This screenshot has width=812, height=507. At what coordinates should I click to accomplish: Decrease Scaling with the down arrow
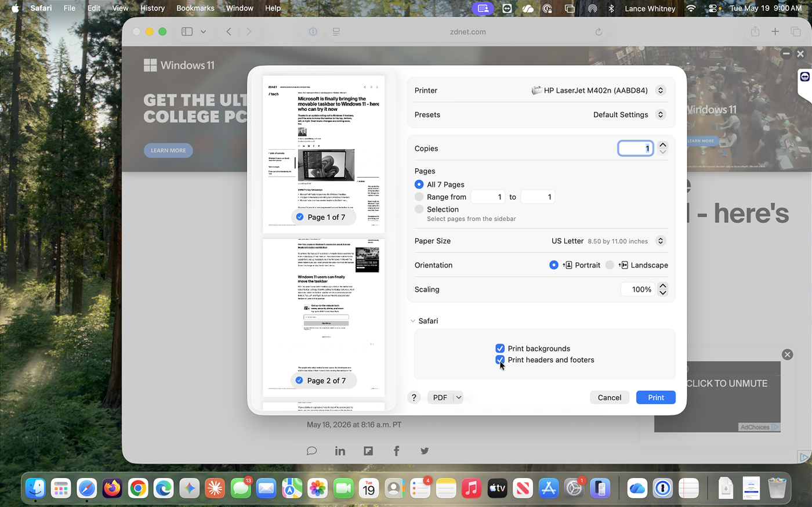click(x=663, y=293)
